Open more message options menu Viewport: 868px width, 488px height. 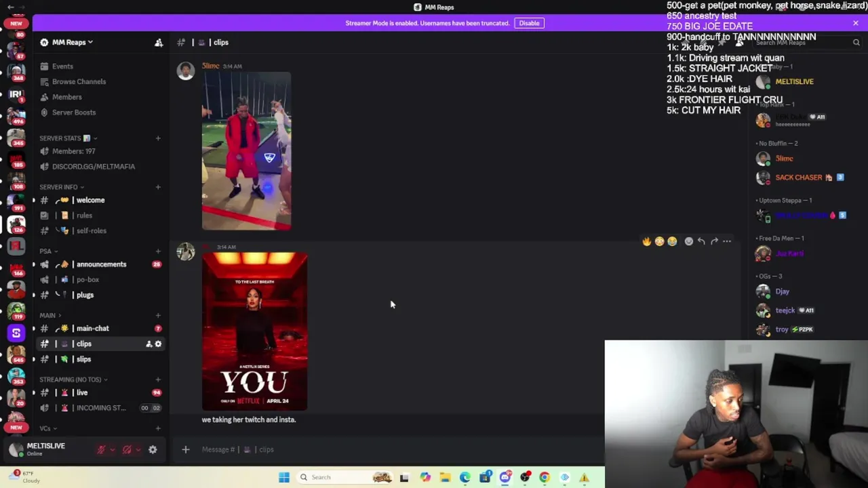point(727,241)
